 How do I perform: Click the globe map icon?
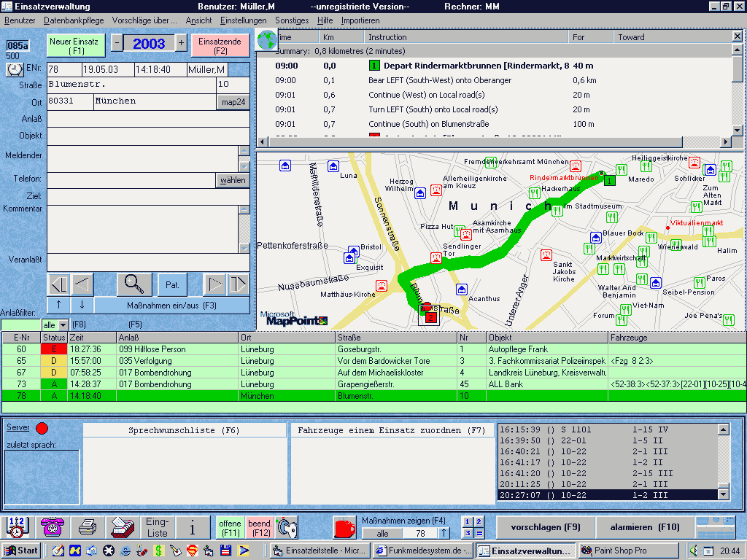(266, 39)
